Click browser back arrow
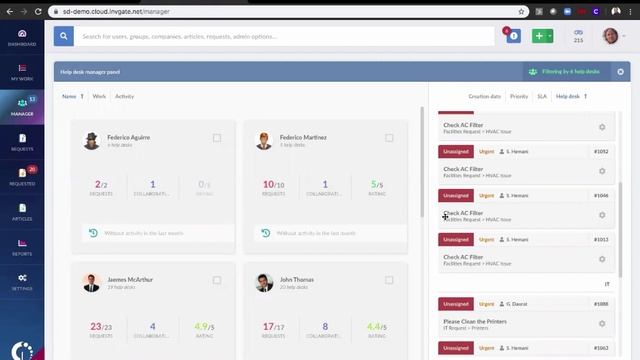 coord(9,11)
